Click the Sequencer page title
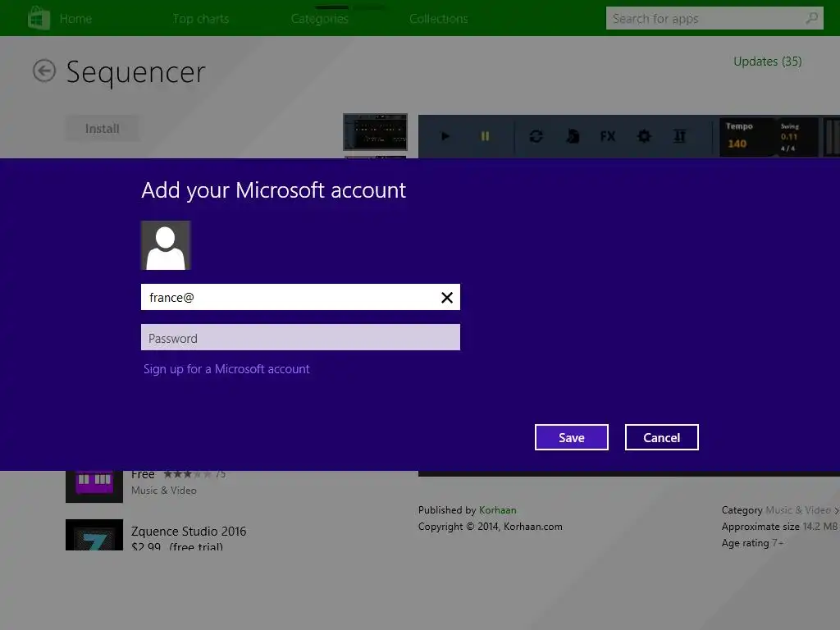Image resolution: width=840 pixels, height=630 pixels. pos(135,72)
